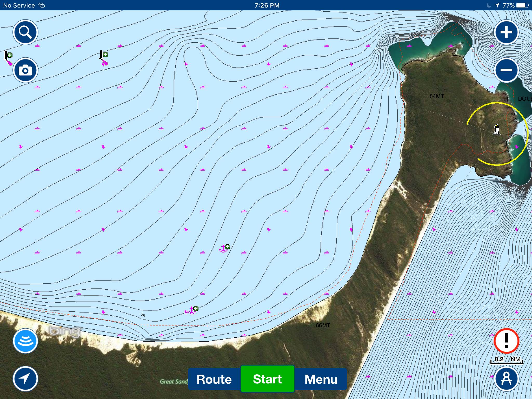Image resolution: width=532 pixels, height=399 pixels.
Task: Tap the upper anchorage marker with plus
Action: (224, 248)
